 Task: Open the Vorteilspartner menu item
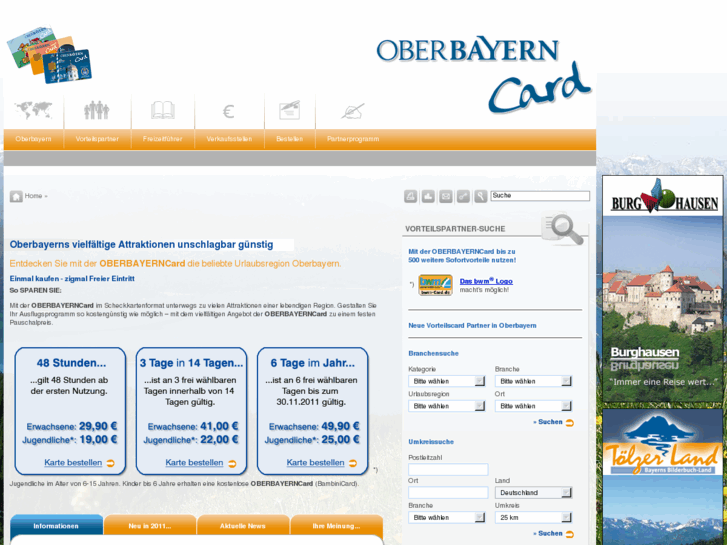97,139
